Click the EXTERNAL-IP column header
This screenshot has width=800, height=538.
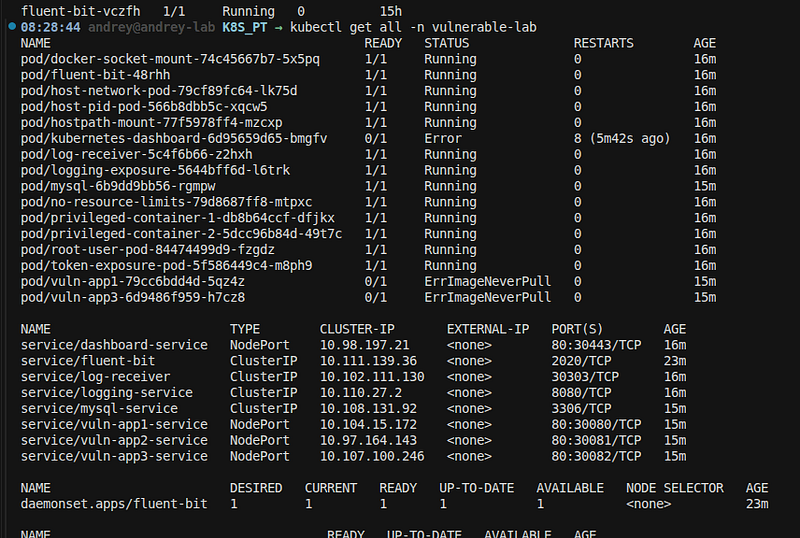[x=488, y=329]
